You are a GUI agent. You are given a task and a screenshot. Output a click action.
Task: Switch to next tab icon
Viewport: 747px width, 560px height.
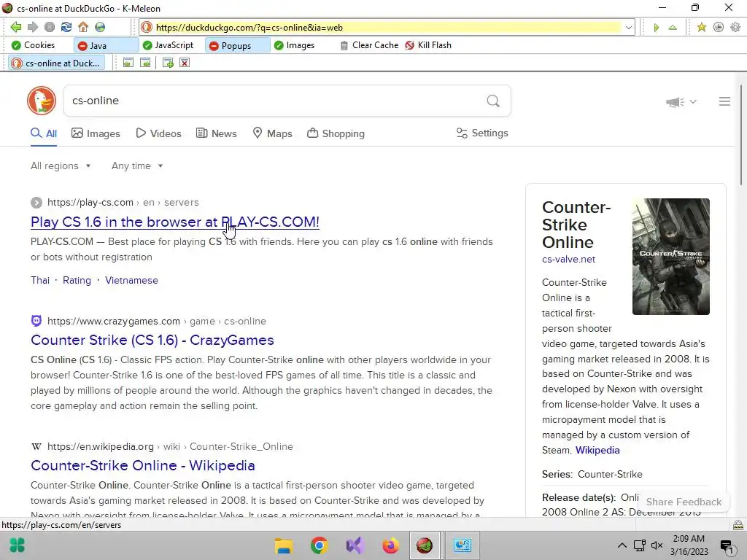(145, 63)
